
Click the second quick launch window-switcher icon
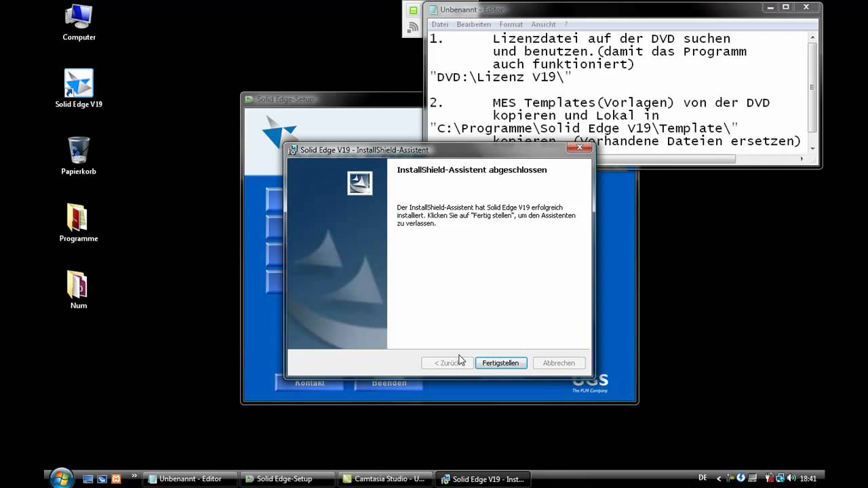102,479
